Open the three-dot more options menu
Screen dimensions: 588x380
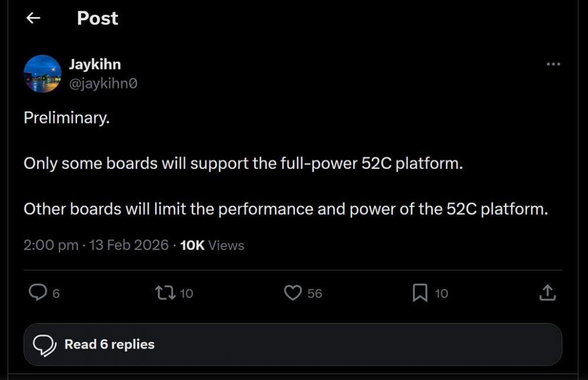pyautogui.click(x=553, y=64)
